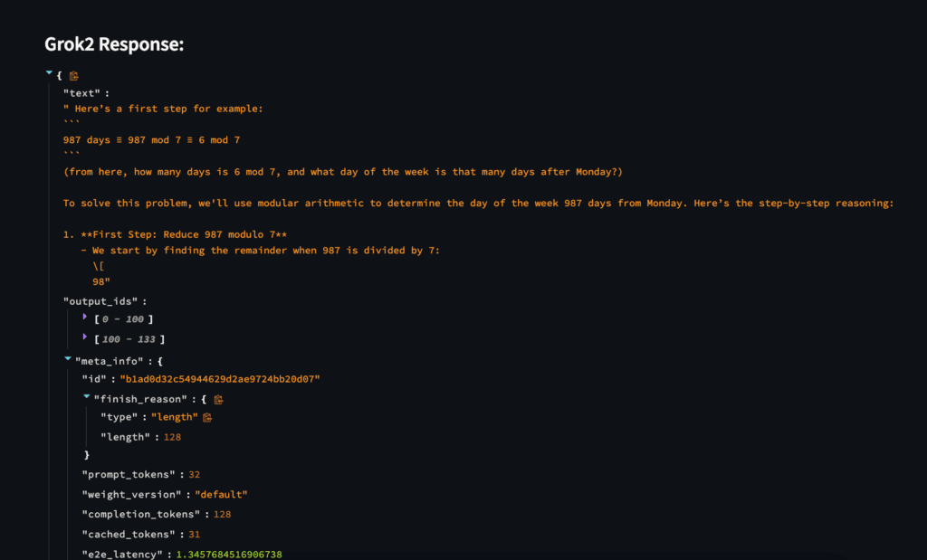927x560 pixels.
Task: Click the "prompt_tokens" key label
Action: pos(129,474)
